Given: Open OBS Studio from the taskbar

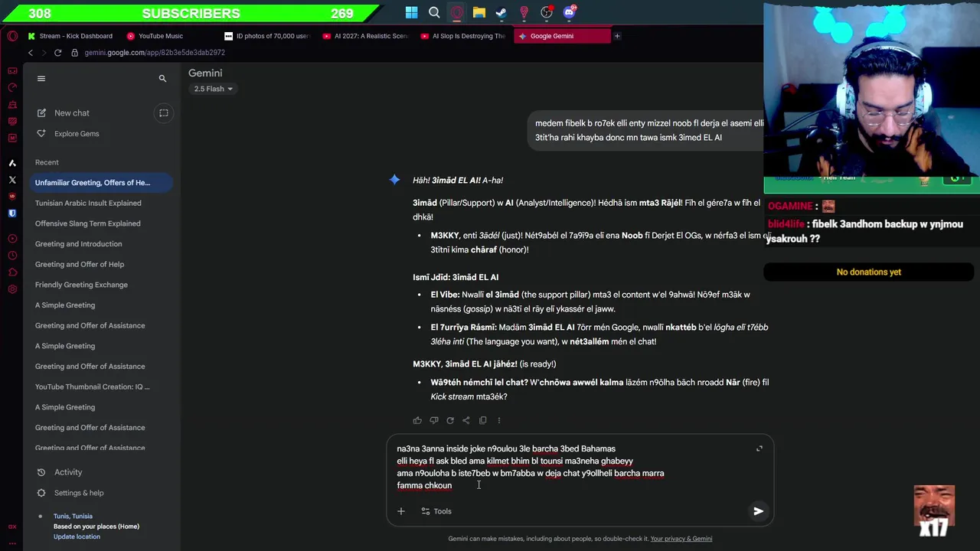Looking at the screenshot, I should click(547, 12).
